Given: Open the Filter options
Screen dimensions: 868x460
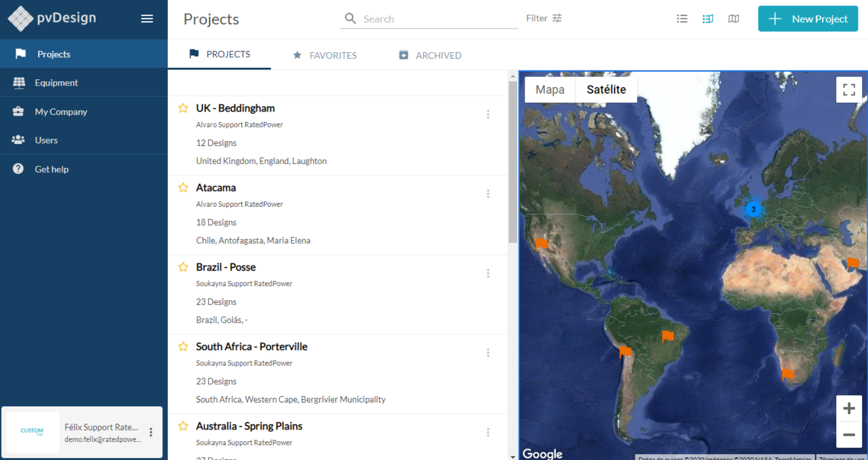Looking at the screenshot, I should pyautogui.click(x=544, y=18).
